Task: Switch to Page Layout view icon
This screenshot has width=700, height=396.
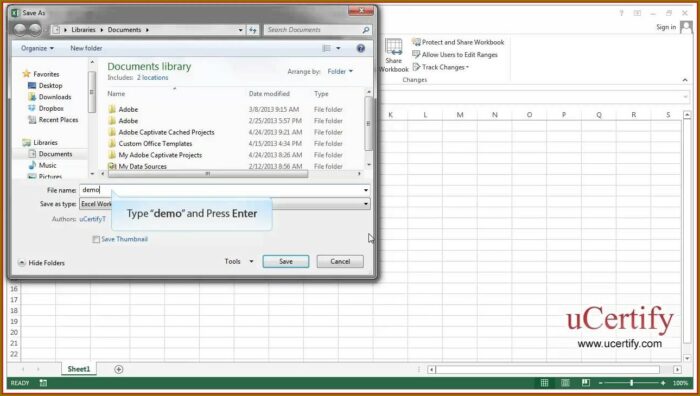Action: [x=565, y=383]
